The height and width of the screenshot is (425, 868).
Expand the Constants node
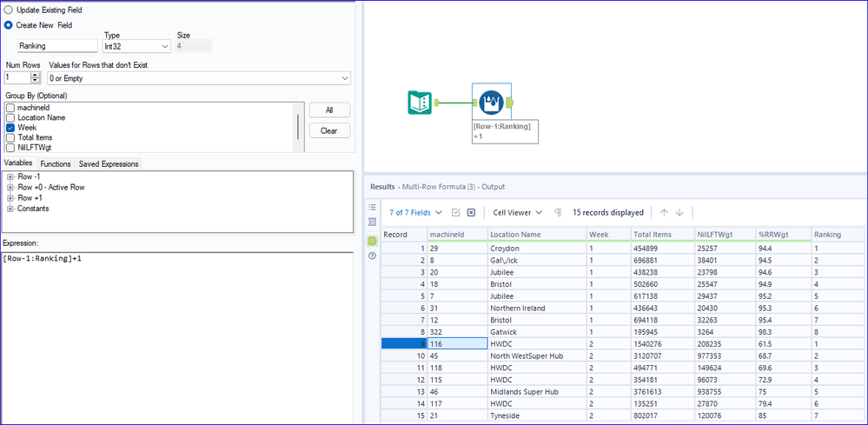tap(10, 209)
